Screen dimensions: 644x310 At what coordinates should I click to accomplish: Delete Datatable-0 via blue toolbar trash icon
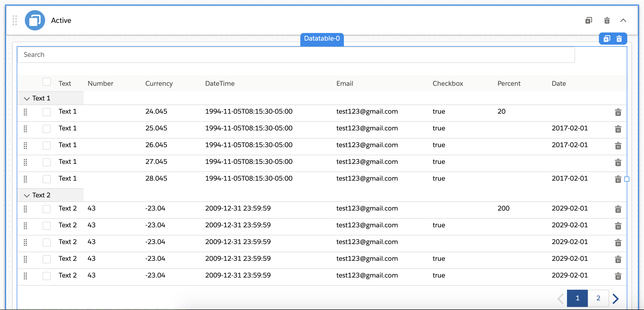(619, 39)
